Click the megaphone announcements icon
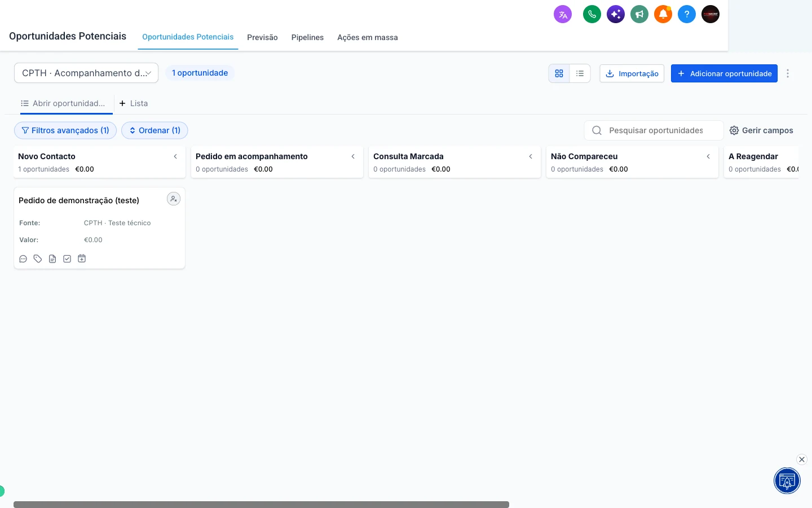812x508 pixels. pos(639,15)
